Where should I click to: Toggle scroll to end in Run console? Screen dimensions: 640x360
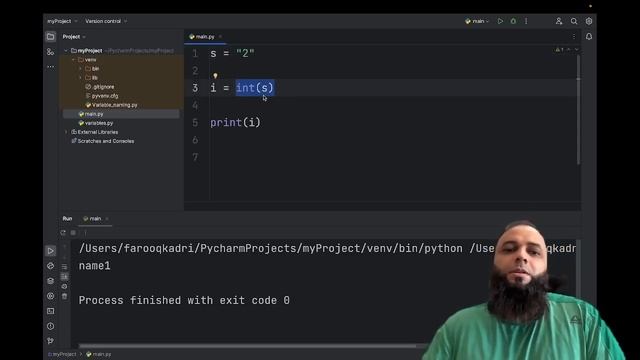64,276
